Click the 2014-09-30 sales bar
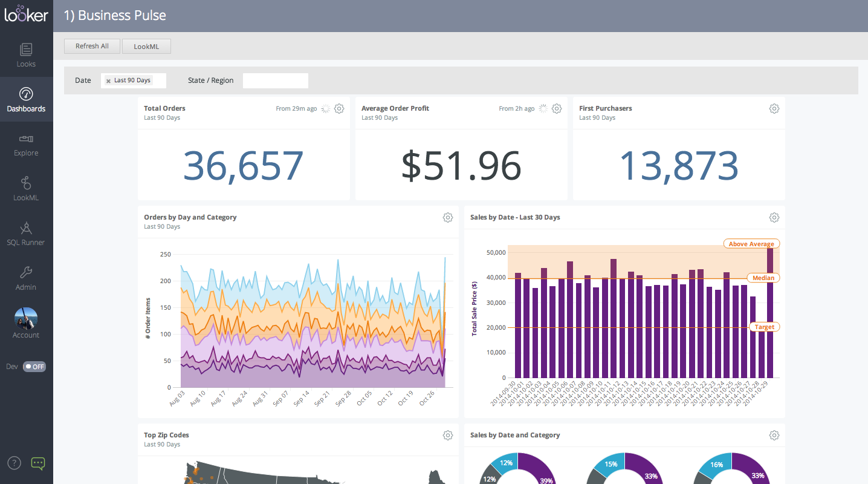The height and width of the screenshot is (484, 868). [518, 325]
